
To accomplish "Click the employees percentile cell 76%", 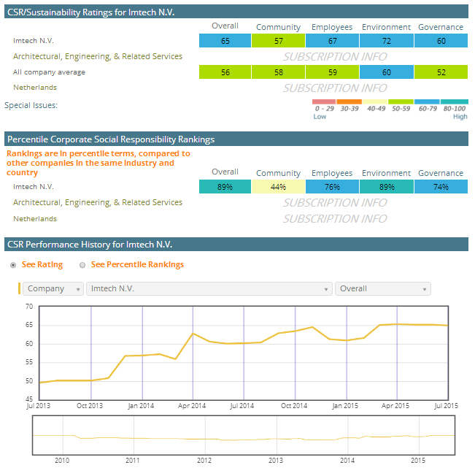I will (x=332, y=187).
